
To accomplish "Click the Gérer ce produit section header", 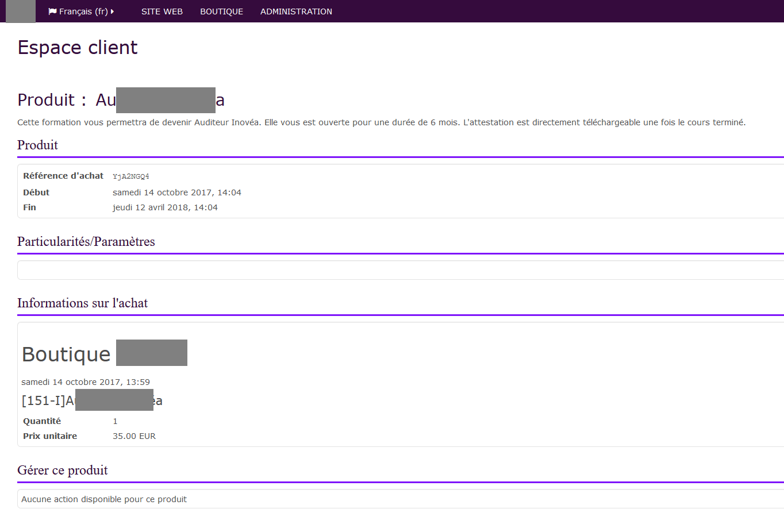I will (63, 471).
